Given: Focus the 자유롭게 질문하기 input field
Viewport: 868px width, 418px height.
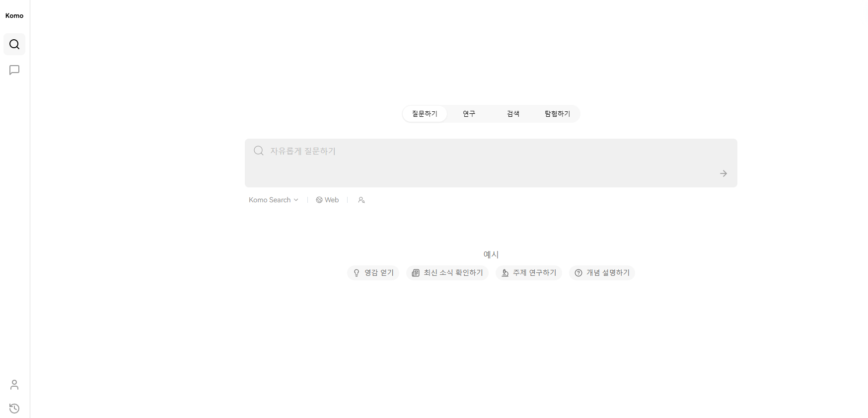Looking at the screenshot, I should click(x=491, y=163).
